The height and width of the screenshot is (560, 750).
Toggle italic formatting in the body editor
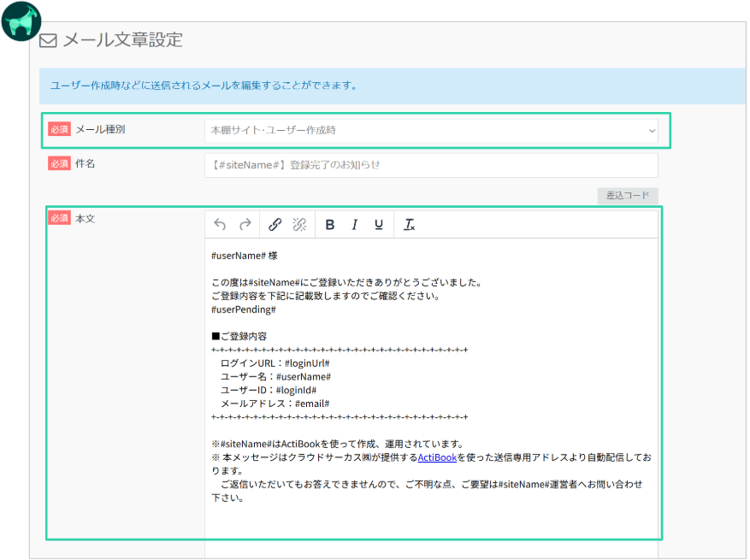click(354, 225)
